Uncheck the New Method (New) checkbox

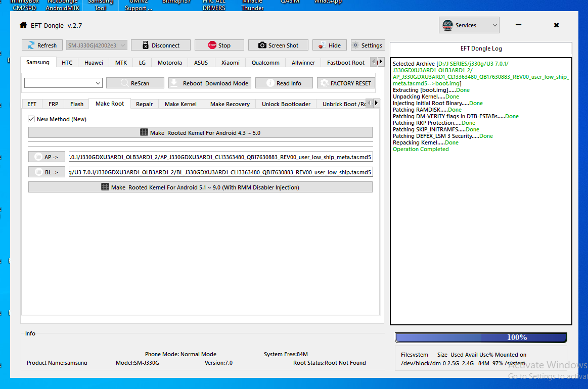31,119
